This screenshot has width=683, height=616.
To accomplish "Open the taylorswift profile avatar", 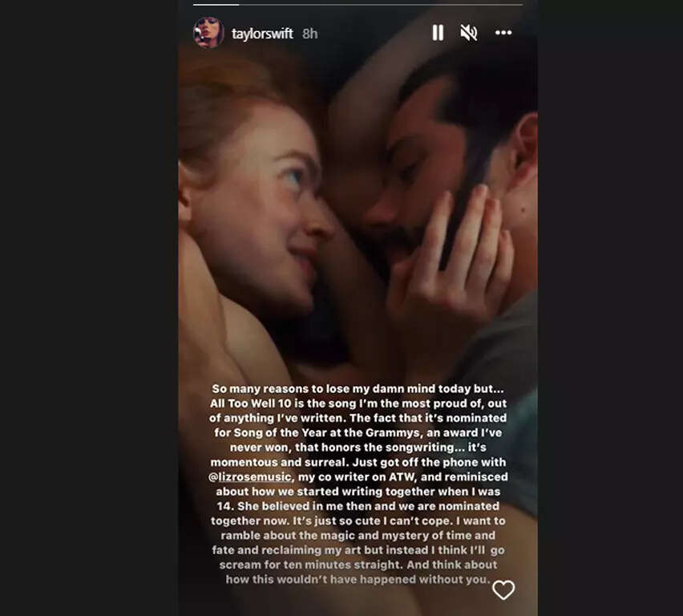I will click(x=208, y=32).
